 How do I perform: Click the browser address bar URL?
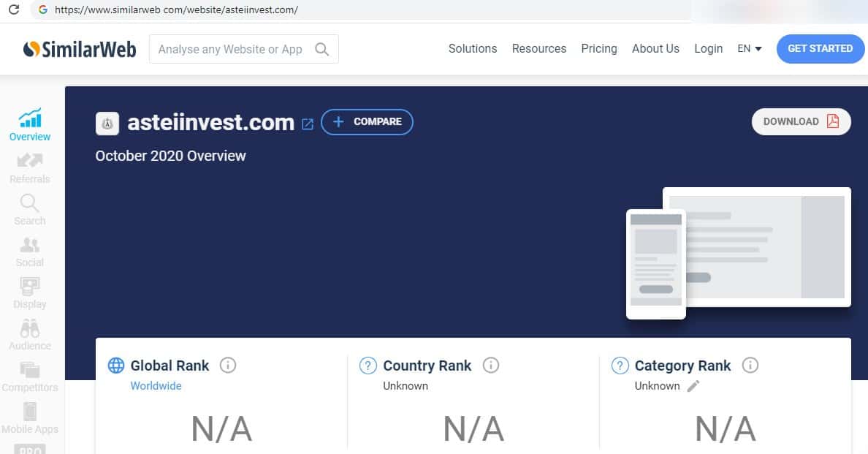pyautogui.click(x=176, y=10)
